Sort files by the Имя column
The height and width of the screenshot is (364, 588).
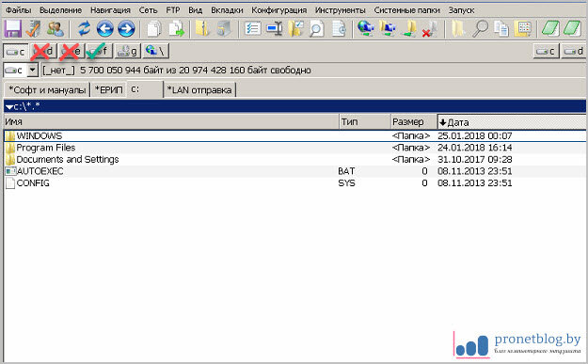tap(171, 122)
